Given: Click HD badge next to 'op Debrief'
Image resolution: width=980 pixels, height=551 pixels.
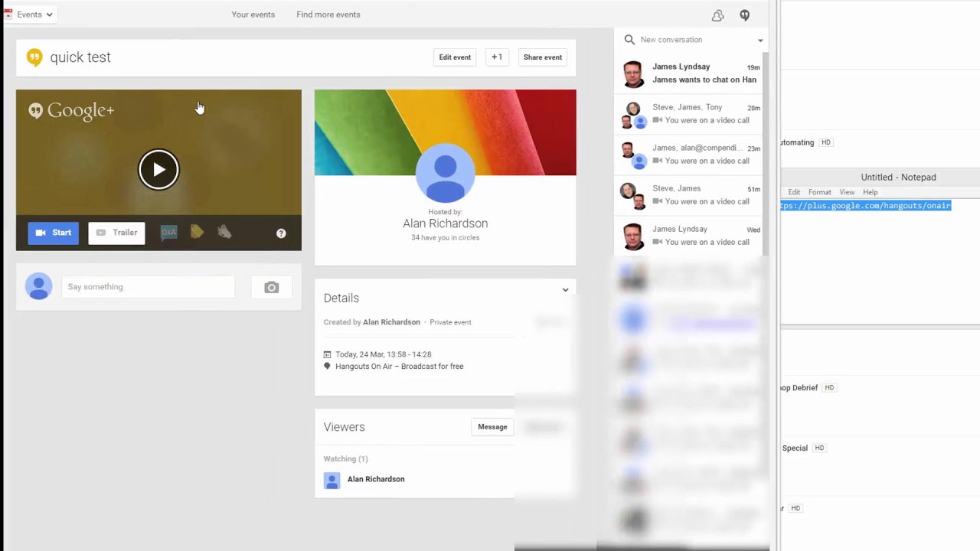Looking at the screenshot, I should 828,388.
